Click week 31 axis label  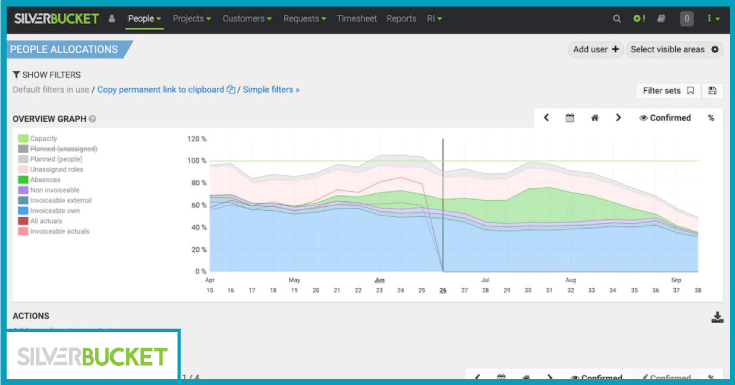click(549, 291)
